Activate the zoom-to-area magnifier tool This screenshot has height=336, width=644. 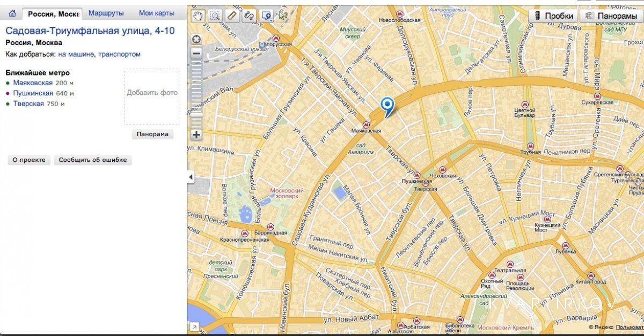(x=215, y=16)
